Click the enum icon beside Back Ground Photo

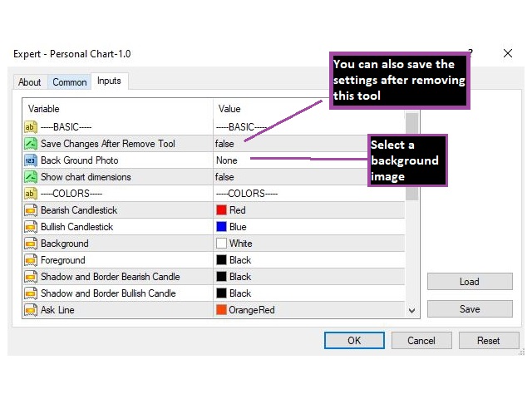[31, 160]
